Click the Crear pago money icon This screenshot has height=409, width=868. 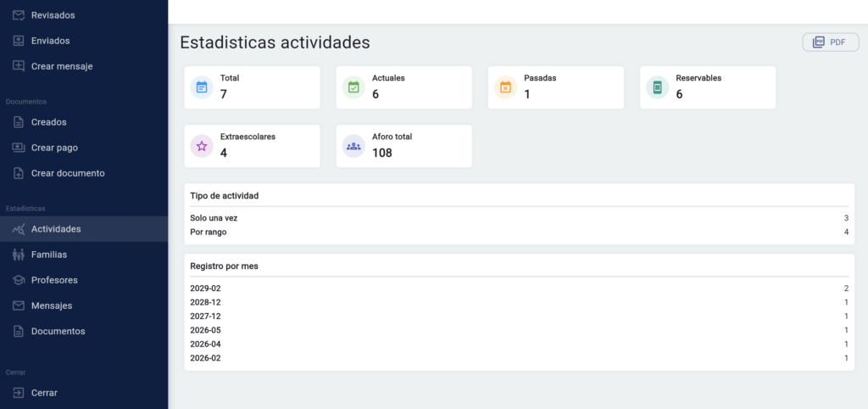pyautogui.click(x=19, y=148)
